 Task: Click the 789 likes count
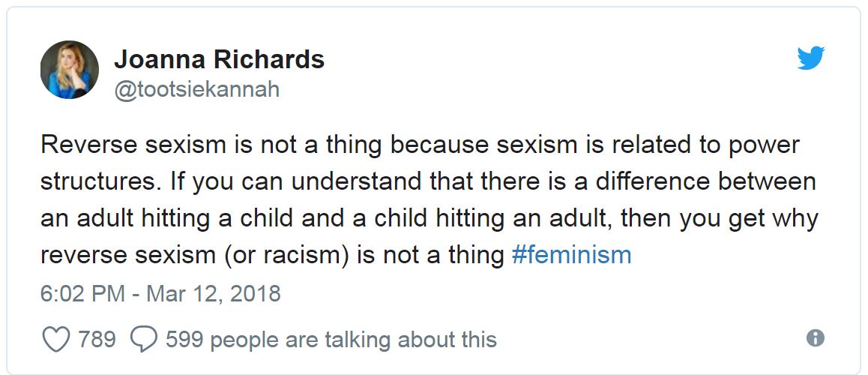pyautogui.click(x=97, y=339)
